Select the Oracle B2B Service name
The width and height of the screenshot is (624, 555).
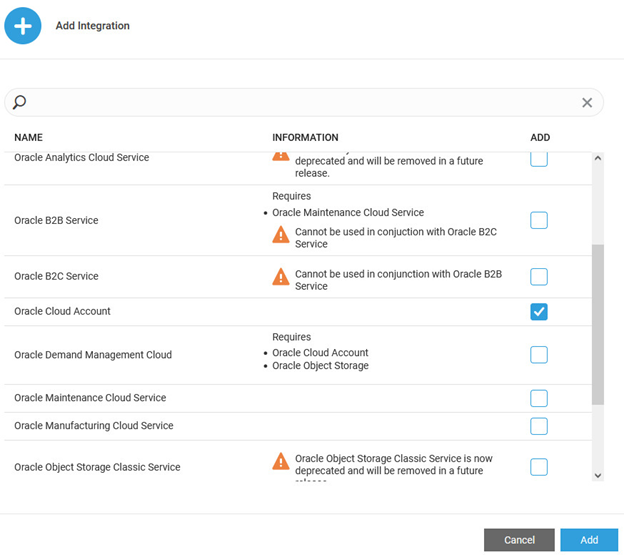56,220
